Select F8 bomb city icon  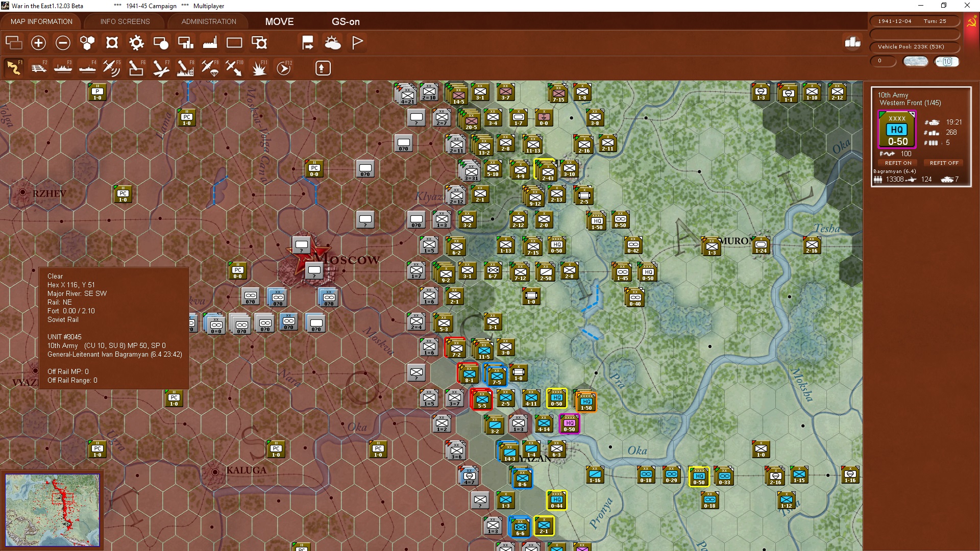[185, 68]
